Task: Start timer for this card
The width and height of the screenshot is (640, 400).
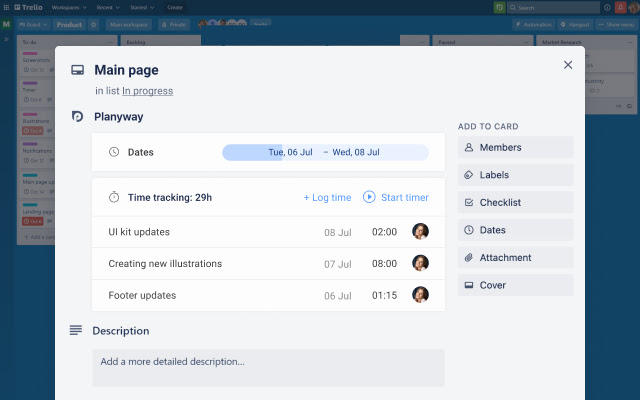Action: 396,197
